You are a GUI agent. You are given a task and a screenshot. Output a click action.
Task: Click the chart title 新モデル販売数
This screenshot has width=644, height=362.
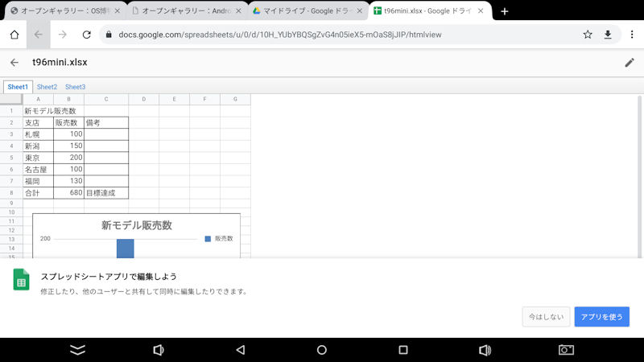[x=136, y=225]
